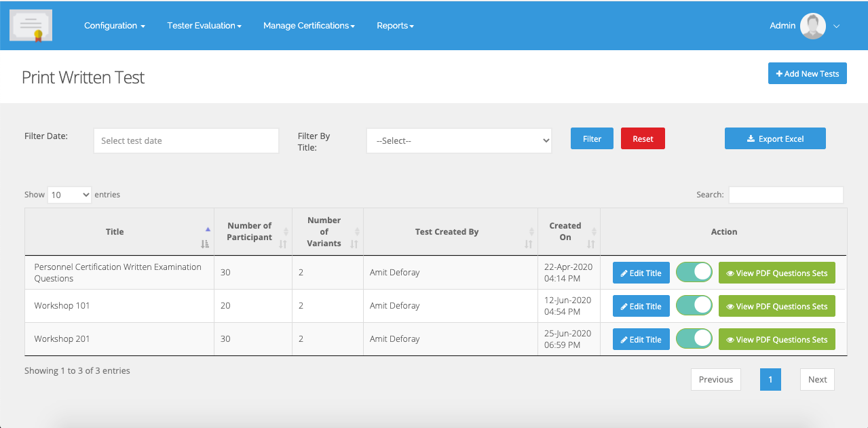This screenshot has height=428, width=868.
Task: Click the Add New Tests button
Action: (x=807, y=73)
